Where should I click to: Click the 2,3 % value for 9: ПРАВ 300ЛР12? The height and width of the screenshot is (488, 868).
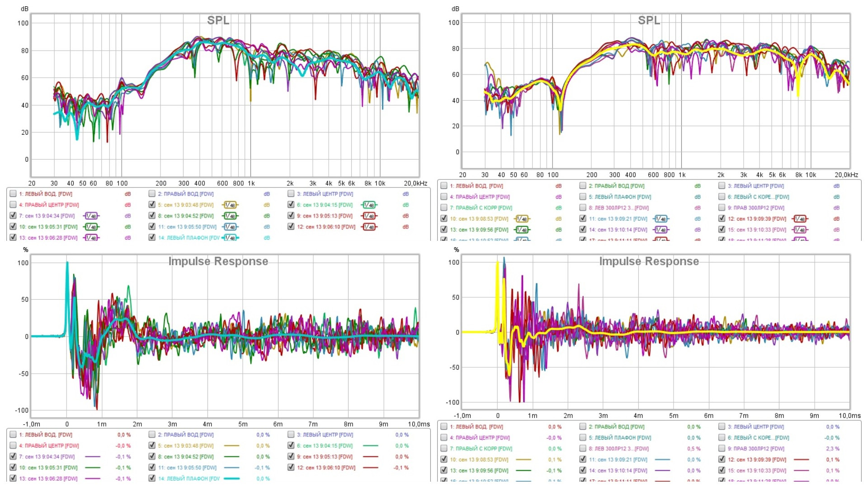tap(832, 449)
